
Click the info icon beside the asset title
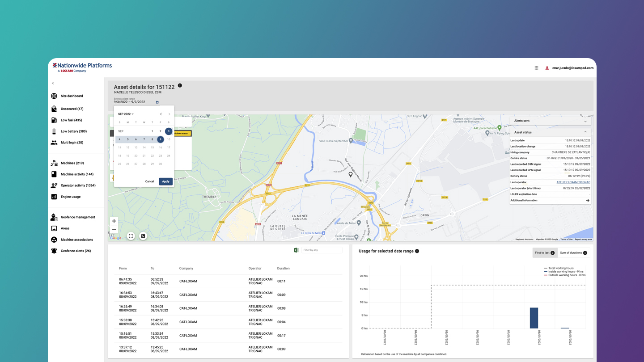click(x=180, y=85)
